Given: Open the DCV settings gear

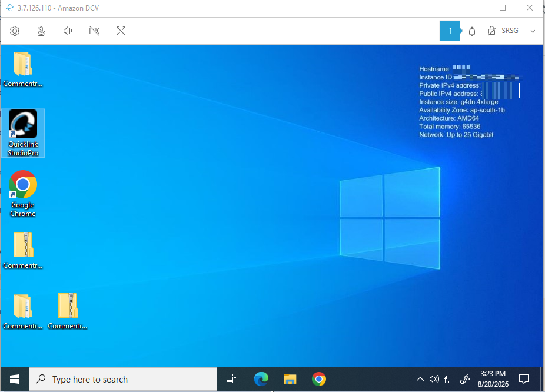Looking at the screenshot, I should tap(15, 31).
